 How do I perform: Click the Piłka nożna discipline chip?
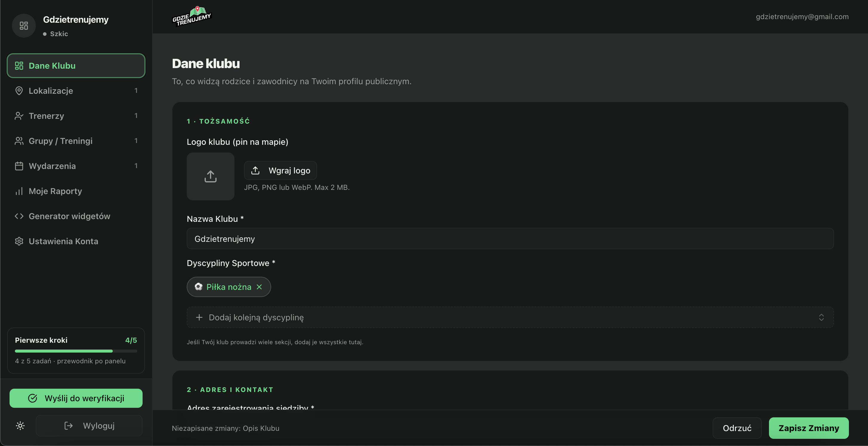tap(229, 287)
